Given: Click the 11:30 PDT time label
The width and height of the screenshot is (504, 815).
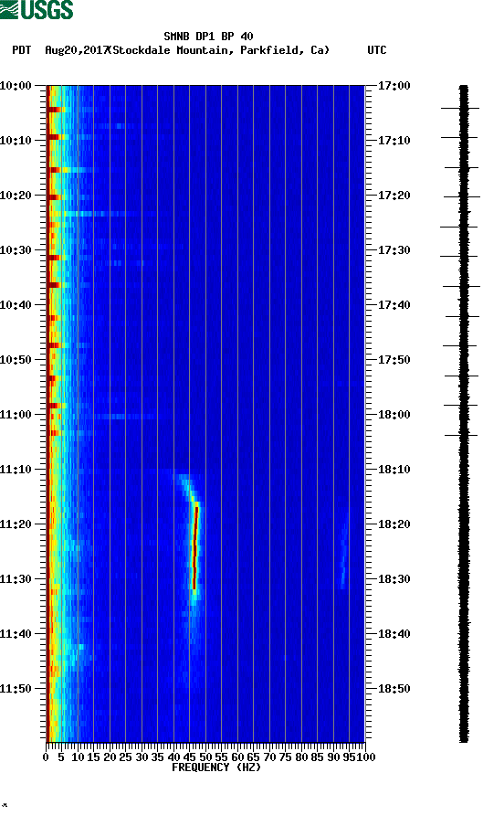Looking at the screenshot, I should pyautogui.click(x=16, y=579).
